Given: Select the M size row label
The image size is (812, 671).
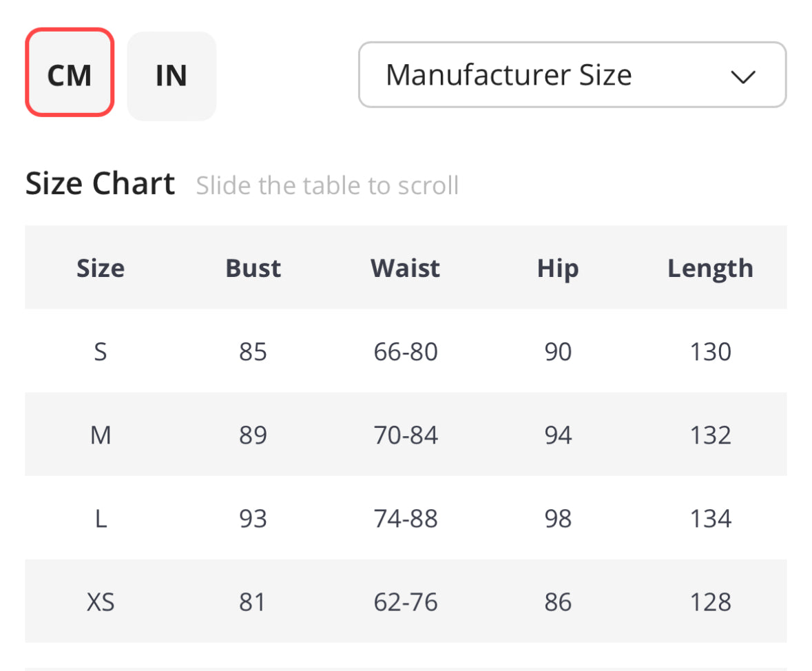Looking at the screenshot, I should (x=101, y=435).
